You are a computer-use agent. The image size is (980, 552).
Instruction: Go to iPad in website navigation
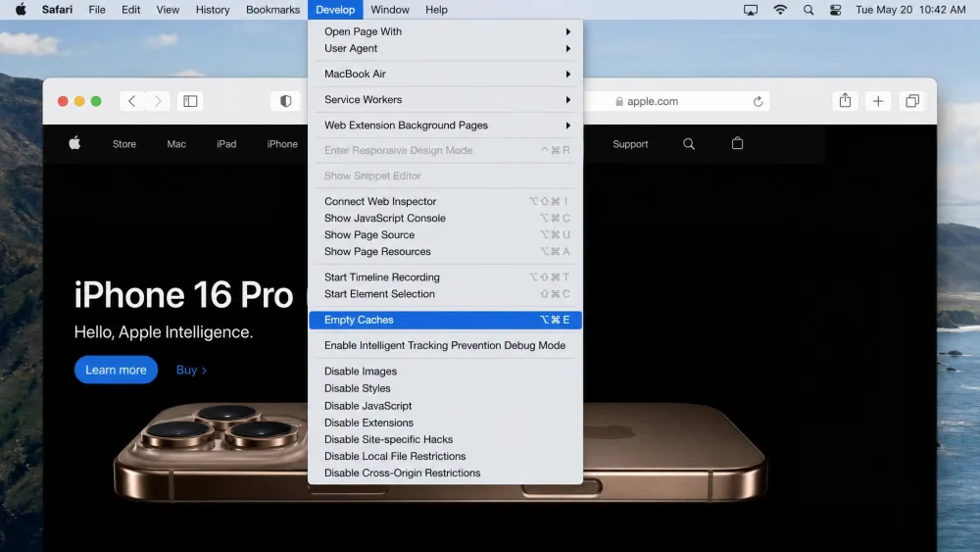226,144
